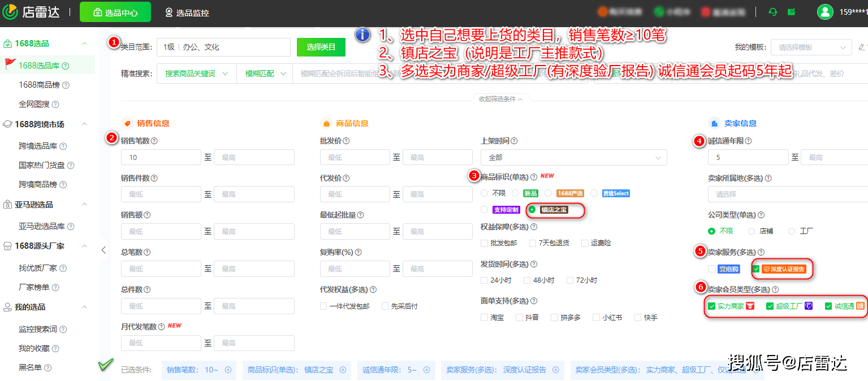
Task: Click the edit icon beside template dropdown
Action: point(862,47)
